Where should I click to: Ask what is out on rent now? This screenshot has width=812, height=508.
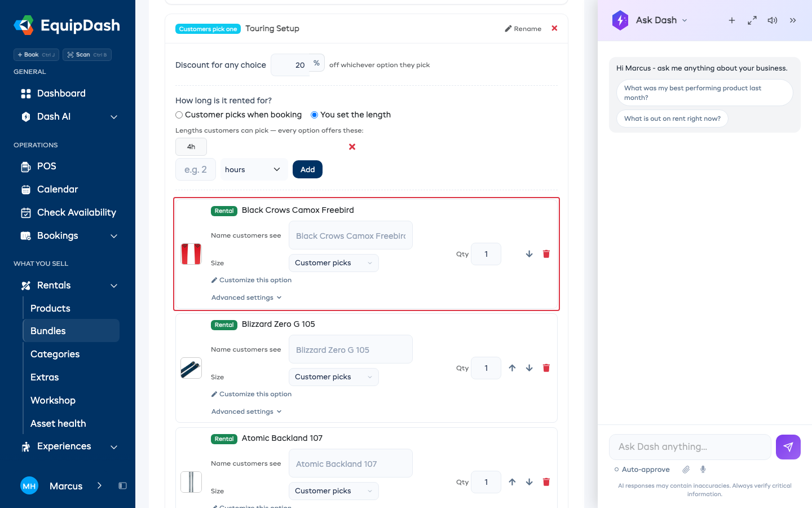point(672,119)
